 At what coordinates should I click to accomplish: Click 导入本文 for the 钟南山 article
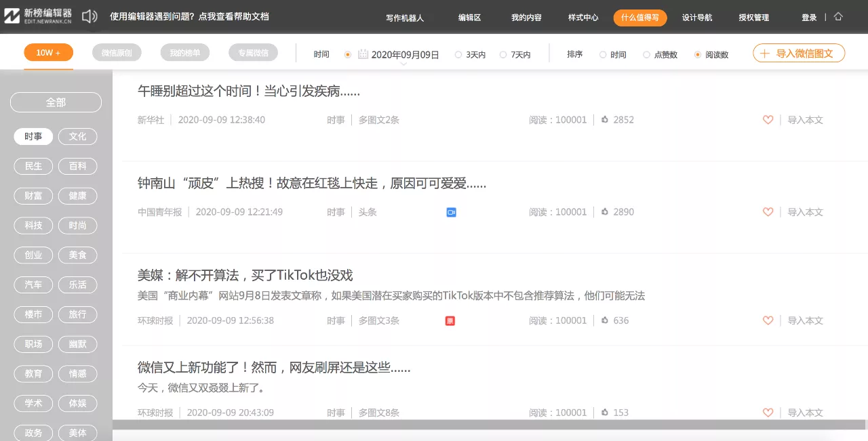[x=805, y=212]
